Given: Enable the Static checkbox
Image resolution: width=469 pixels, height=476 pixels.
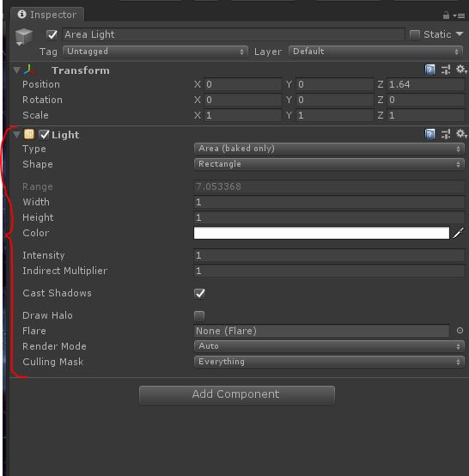Looking at the screenshot, I should tap(414, 34).
